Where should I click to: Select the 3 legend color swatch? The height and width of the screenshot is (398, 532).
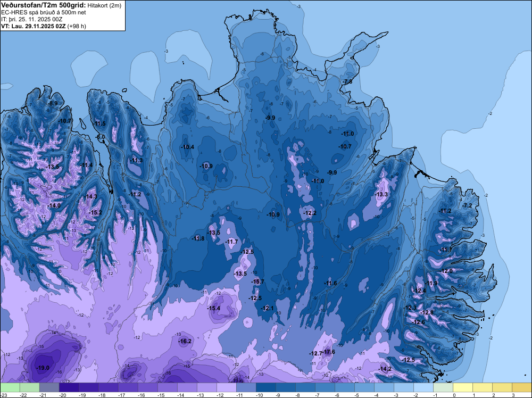pos(522,387)
